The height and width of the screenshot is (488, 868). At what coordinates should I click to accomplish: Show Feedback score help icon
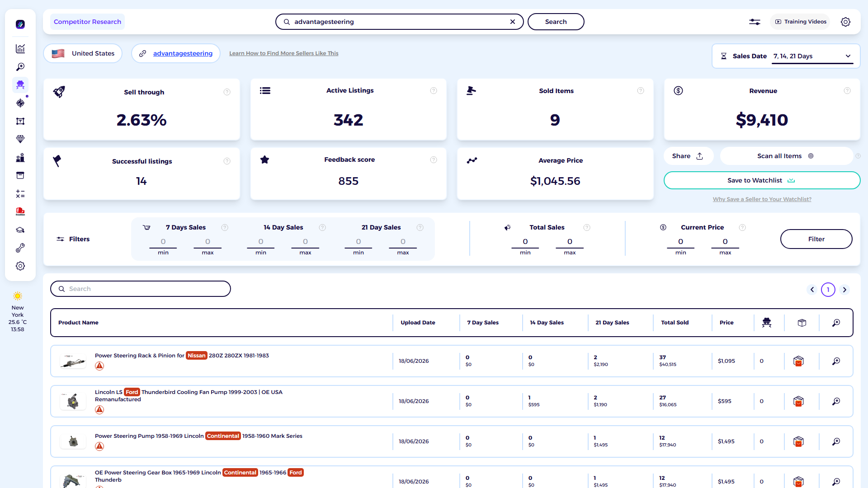coord(434,160)
